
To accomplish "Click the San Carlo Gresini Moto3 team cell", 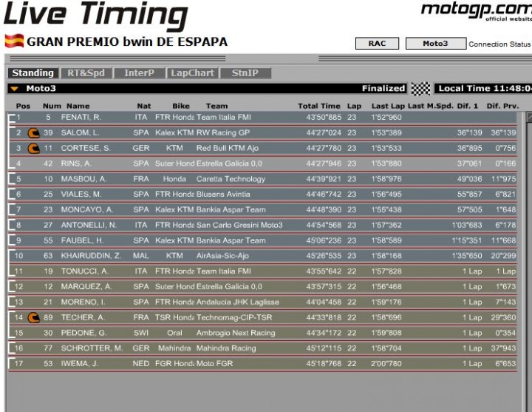I will (x=239, y=225).
